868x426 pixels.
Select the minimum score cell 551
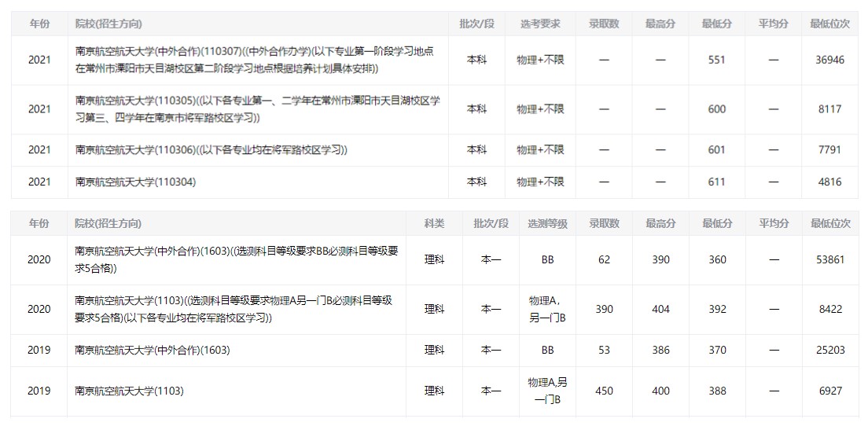pos(716,60)
